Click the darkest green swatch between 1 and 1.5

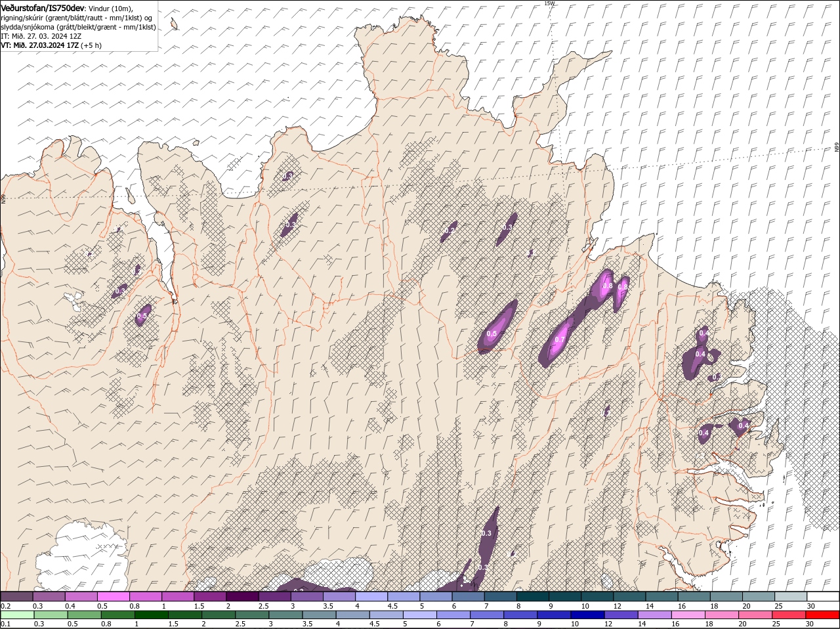tap(152, 615)
